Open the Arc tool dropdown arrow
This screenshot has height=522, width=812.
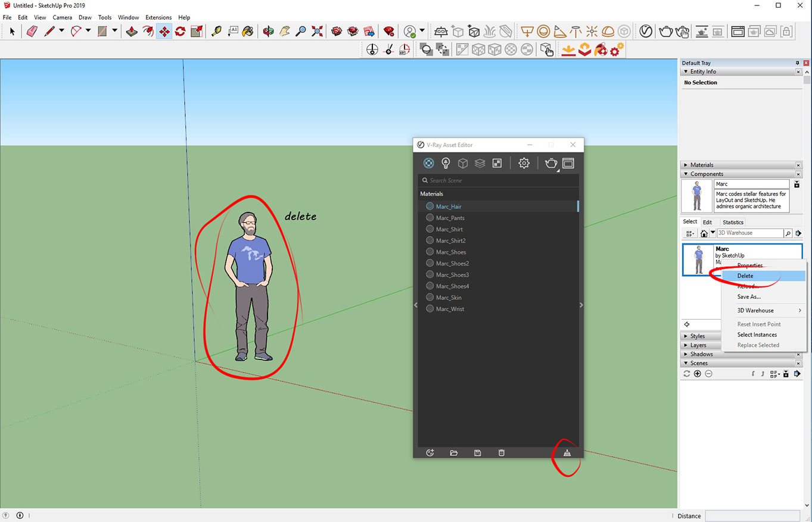pos(87,31)
